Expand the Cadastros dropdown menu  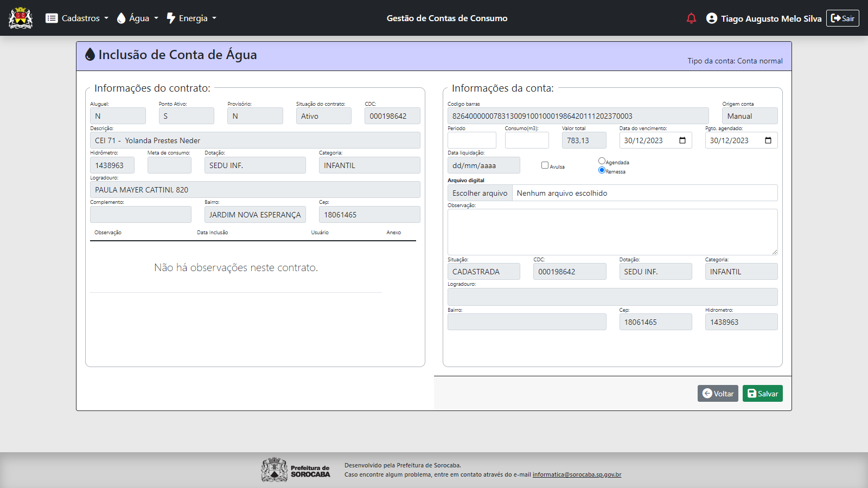click(x=77, y=18)
